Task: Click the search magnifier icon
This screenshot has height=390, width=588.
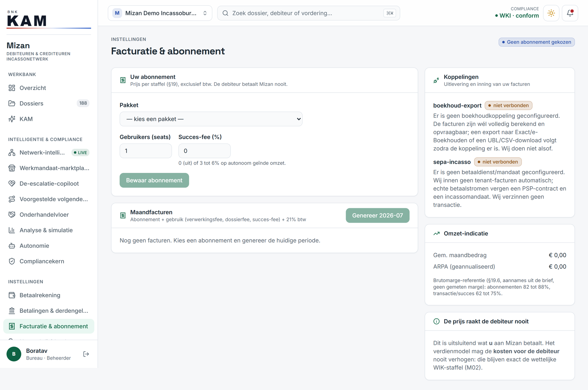Action: (x=225, y=13)
